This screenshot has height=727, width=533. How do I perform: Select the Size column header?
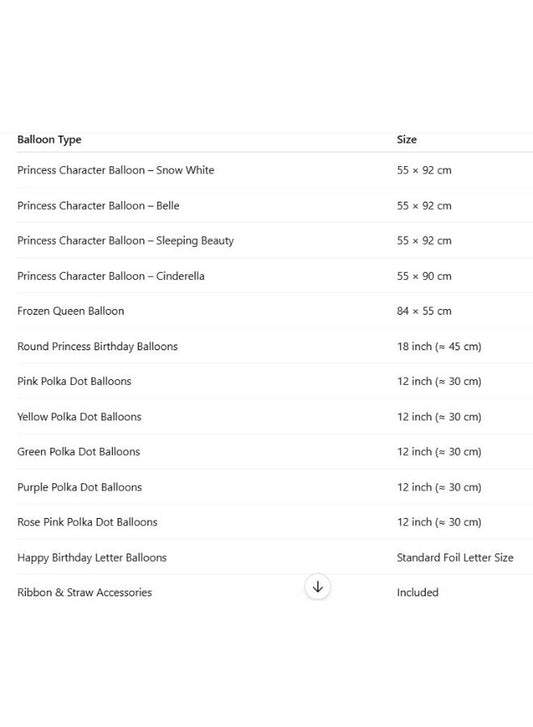click(406, 140)
